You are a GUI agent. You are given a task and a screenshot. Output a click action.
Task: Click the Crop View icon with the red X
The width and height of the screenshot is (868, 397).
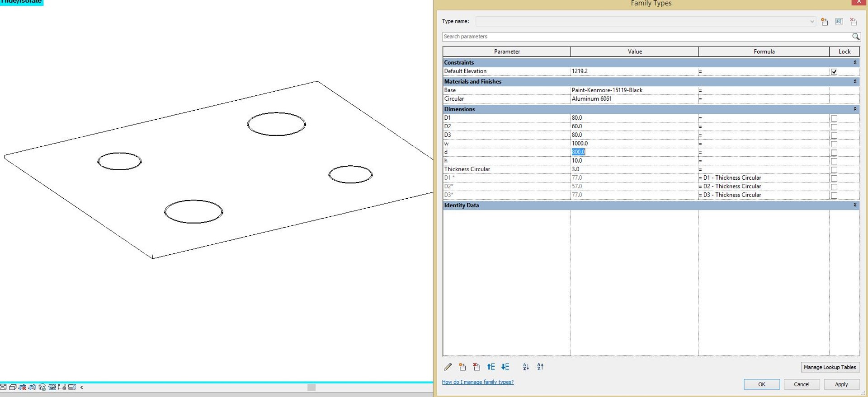point(22,387)
